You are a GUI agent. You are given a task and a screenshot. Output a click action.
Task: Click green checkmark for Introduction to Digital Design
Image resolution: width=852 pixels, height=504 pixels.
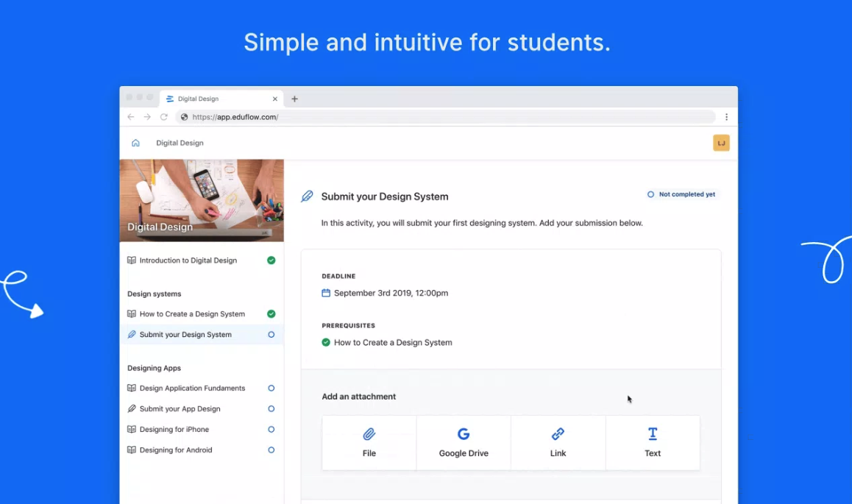coord(271,260)
